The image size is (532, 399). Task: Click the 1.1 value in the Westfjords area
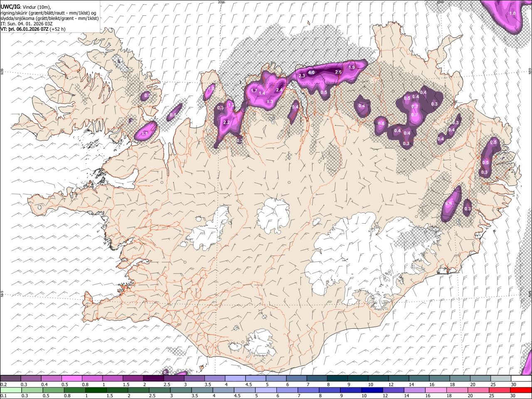tap(145, 133)
